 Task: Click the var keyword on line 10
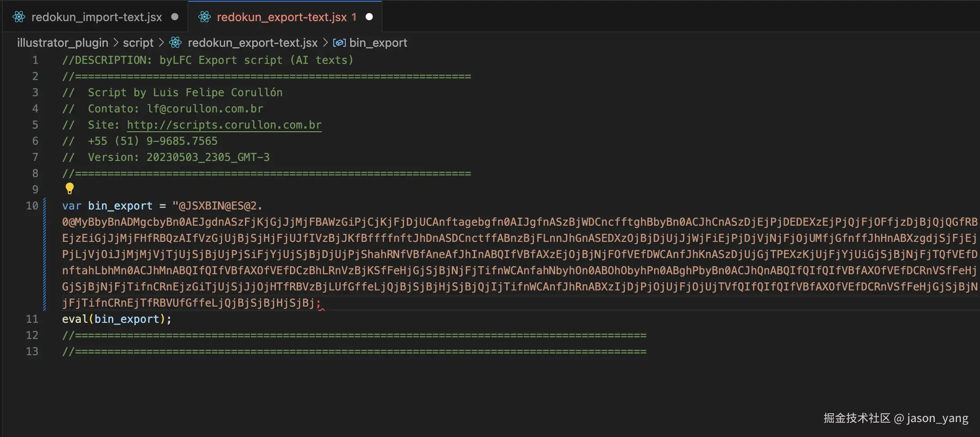point(71,206)
